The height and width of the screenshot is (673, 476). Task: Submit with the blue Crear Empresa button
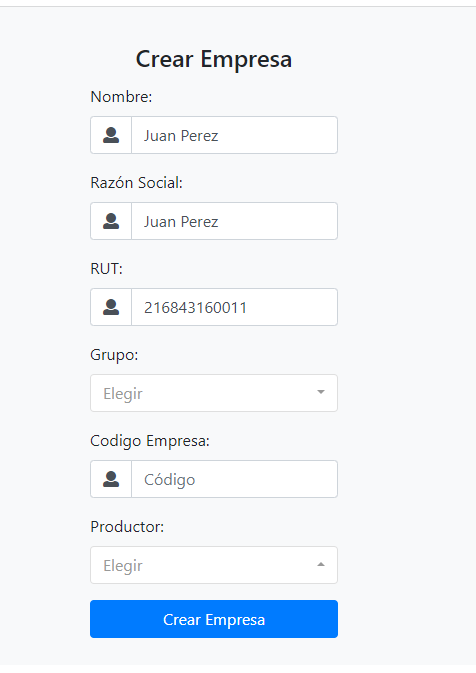coord(214,619)
